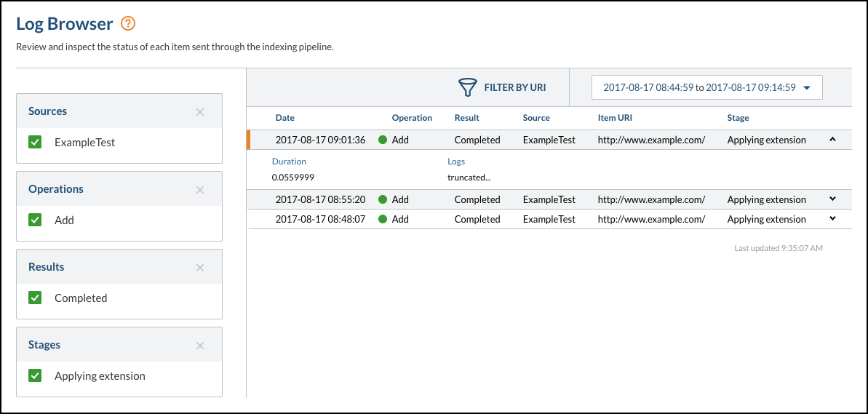Sort by the Result column header
Image resolution: width=868 pixels, height=414 pixels.
point(466,118)
